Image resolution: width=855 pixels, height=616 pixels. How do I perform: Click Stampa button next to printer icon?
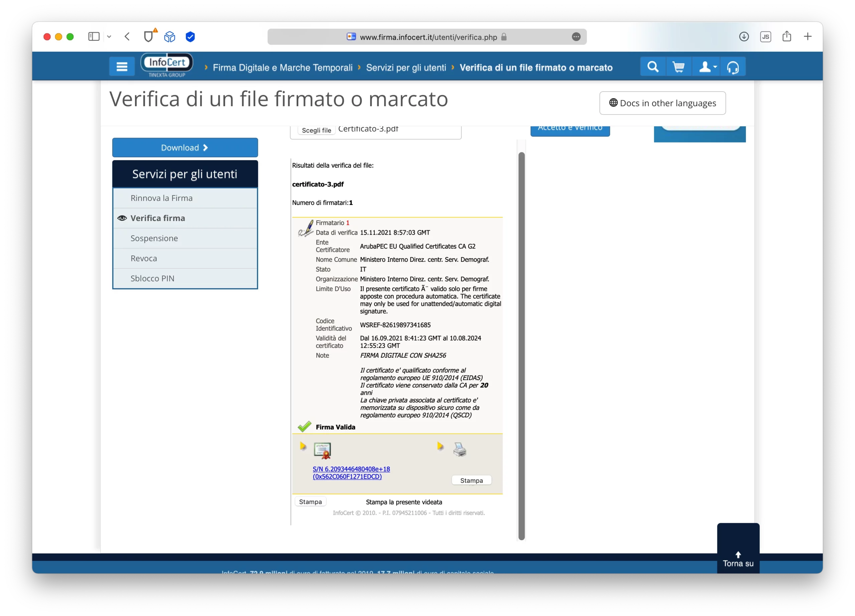click(x=471, y=480)
